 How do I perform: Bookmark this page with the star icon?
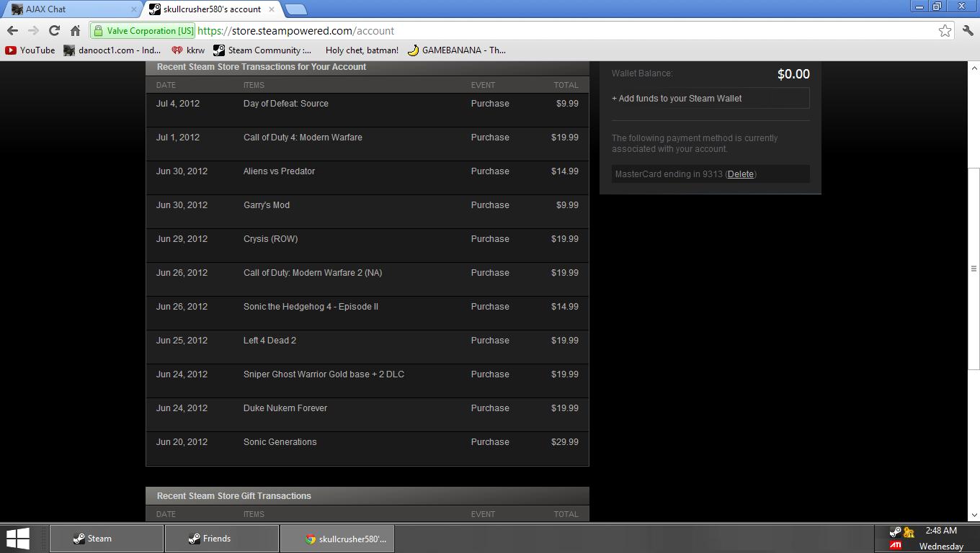pyautogui.click(x=945, y=31)
